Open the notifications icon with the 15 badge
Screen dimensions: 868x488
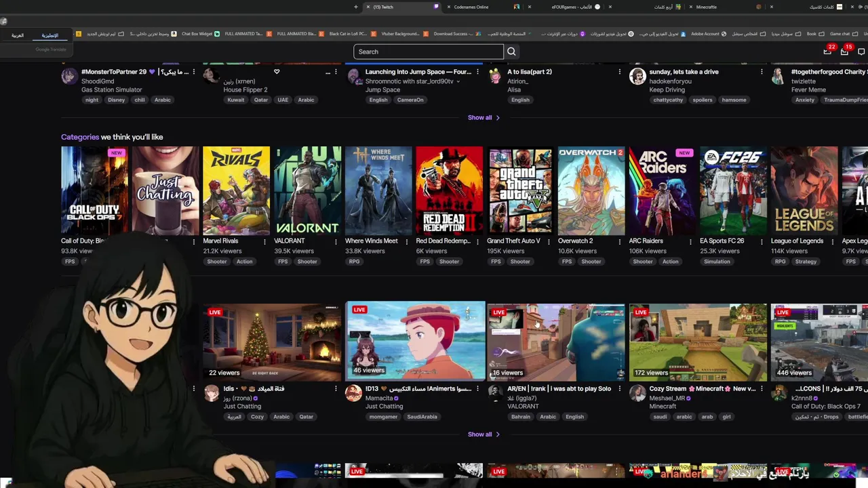[x=844, y=52]
